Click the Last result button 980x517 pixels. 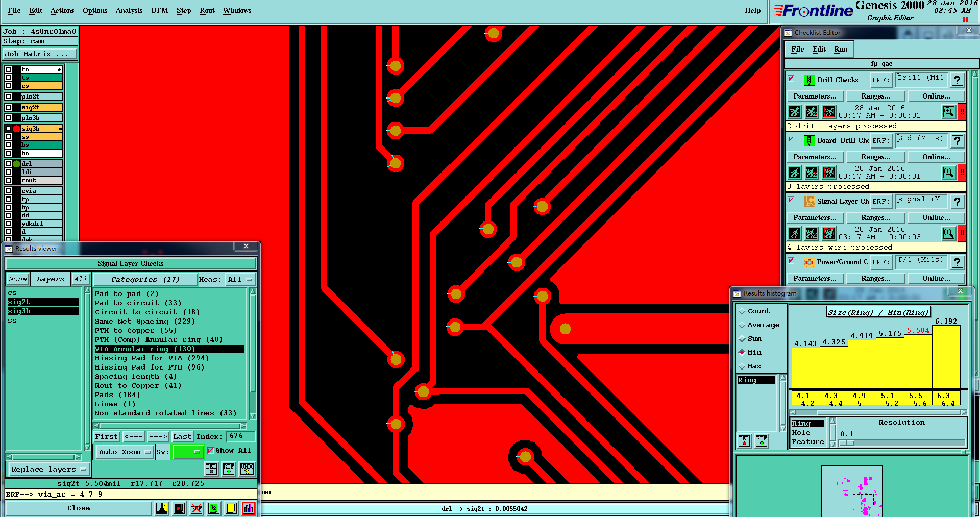[182, 437]
